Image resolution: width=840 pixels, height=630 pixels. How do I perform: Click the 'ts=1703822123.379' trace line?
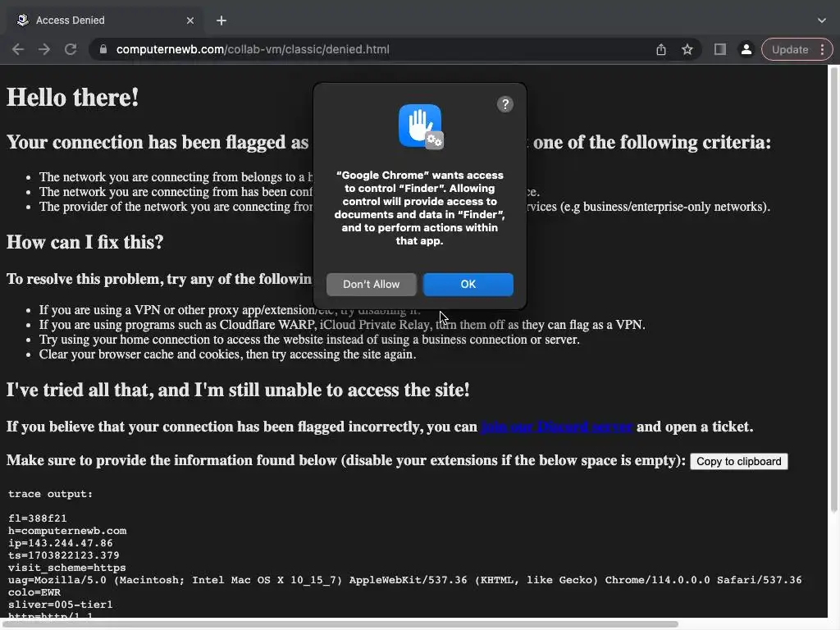(x=63, y=555)
